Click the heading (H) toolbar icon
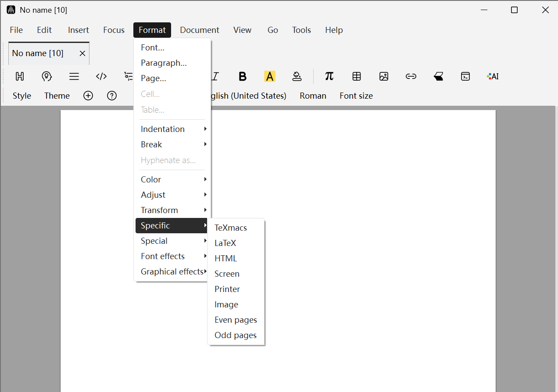Viewport: 558px width, 392px height. click(20, 76)
